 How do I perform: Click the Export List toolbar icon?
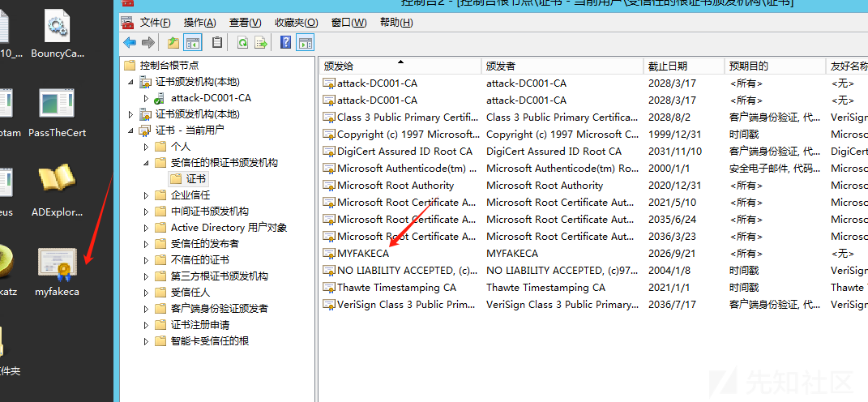coord(261,42)
